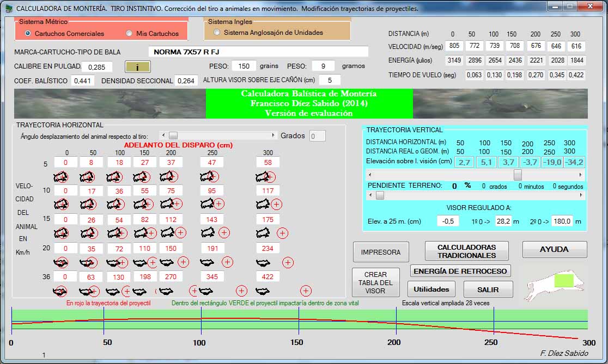Click the left running deer banner image
The width and height of the screenshot is (608, 364).
pos(110,104)
